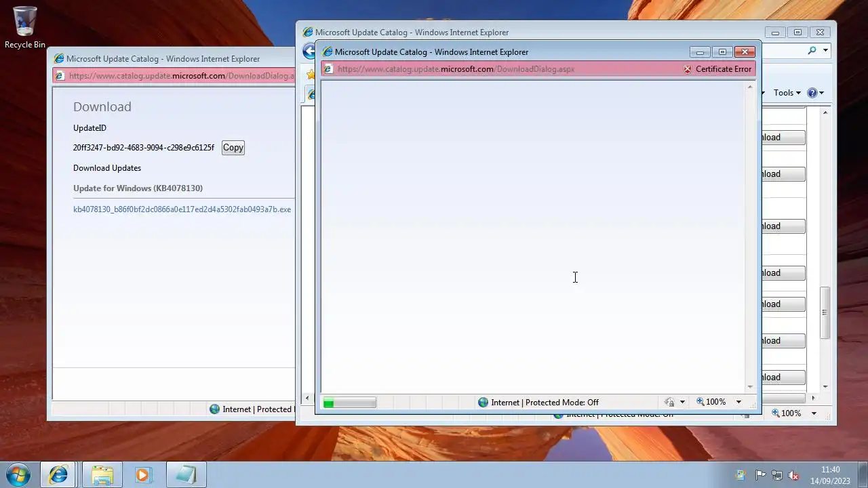Viewport: 868px width, 488px height.
Task: Click the Certificate Error shield icon
Action: click(688, 69)
